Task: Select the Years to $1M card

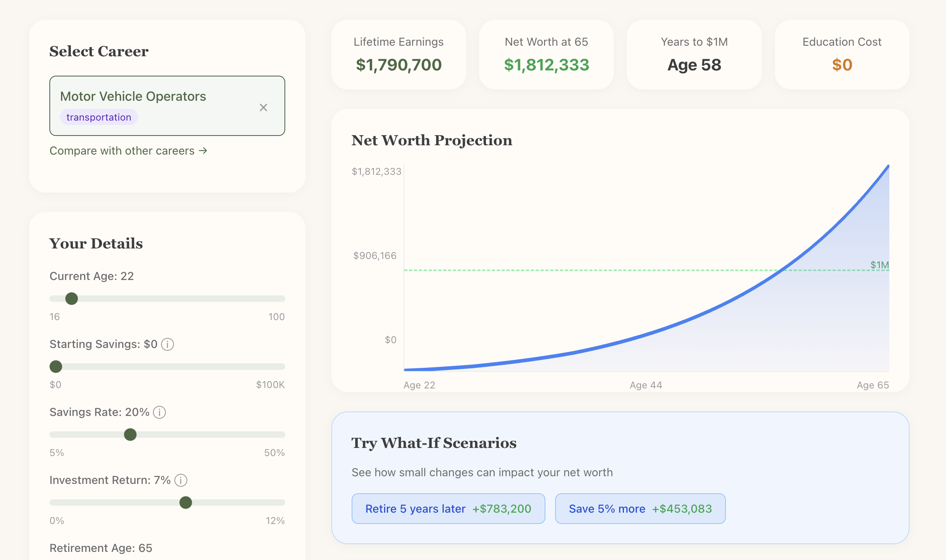Action: point(694,55)
